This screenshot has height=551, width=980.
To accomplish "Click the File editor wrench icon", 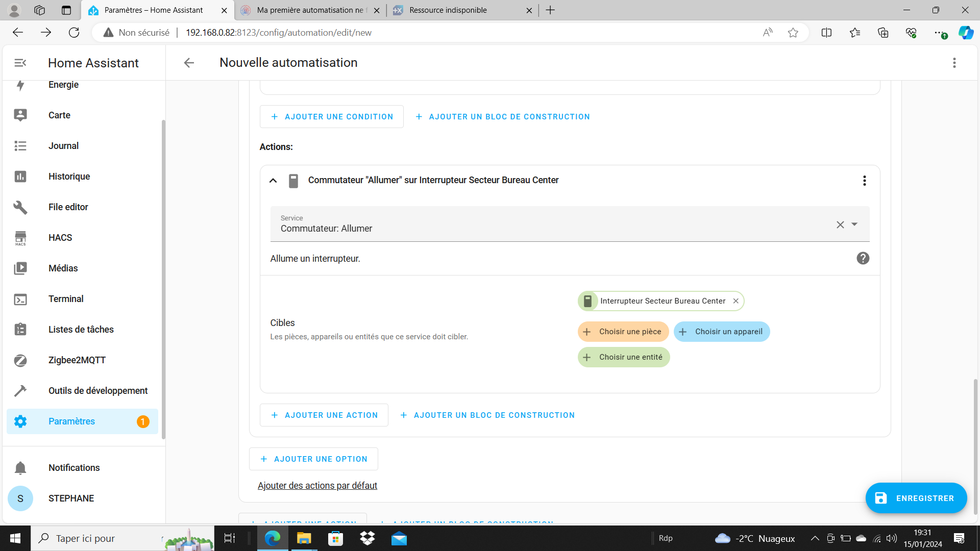I will [20, 207].
